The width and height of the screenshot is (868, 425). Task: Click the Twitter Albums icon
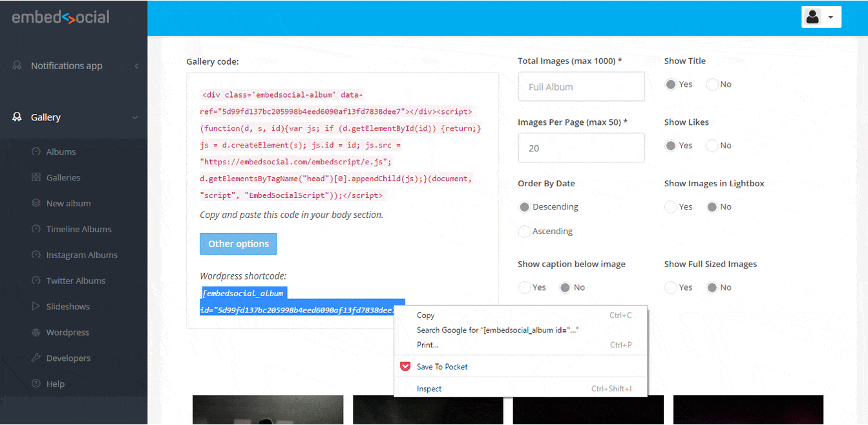(x=36, y=281)
